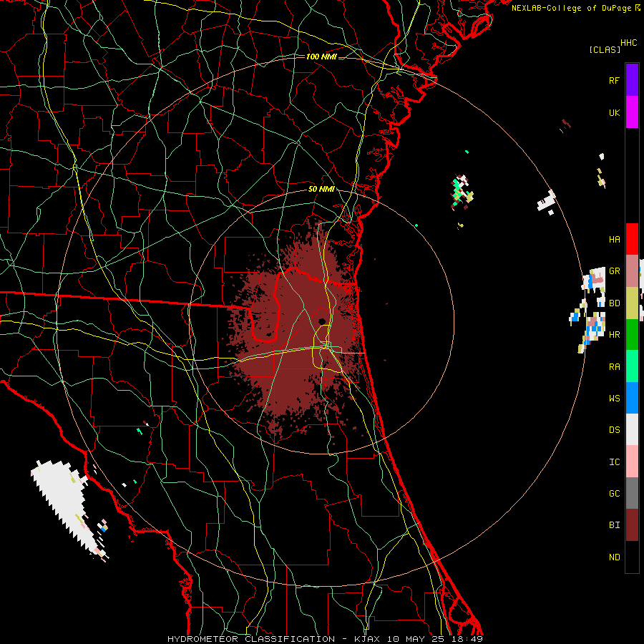Image resolution: width=644 pixels, height=644 pixels.
Task: Click the "18:49" timestamp in footer
Action: coord(466,639)
